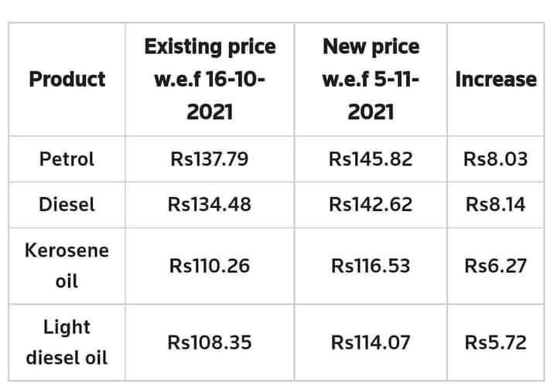Select the Rs116.53 new kerosene price
557x392 pixels.
coord(371,266)
